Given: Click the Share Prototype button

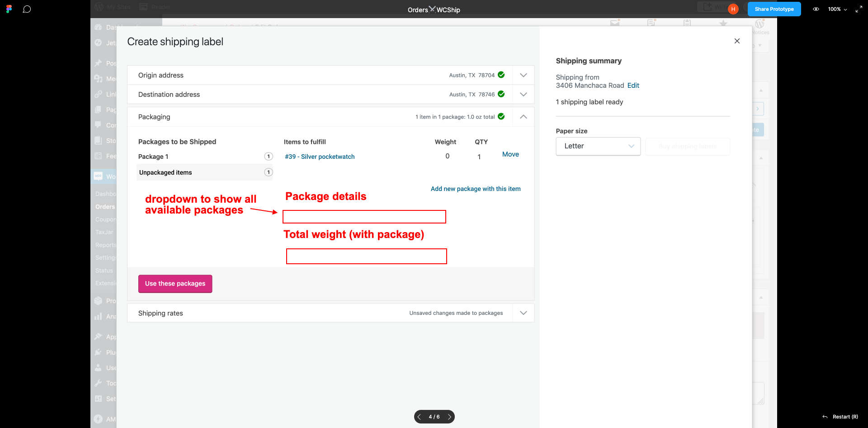Looking at the screenshot, I should pos(774,9).
